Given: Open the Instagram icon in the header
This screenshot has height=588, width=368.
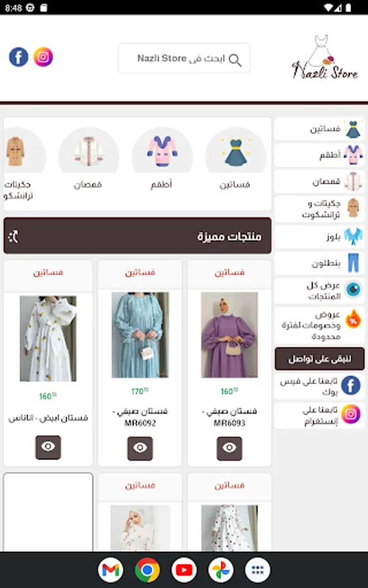Looking at the screenshot, I should click(x=43, y=57).
